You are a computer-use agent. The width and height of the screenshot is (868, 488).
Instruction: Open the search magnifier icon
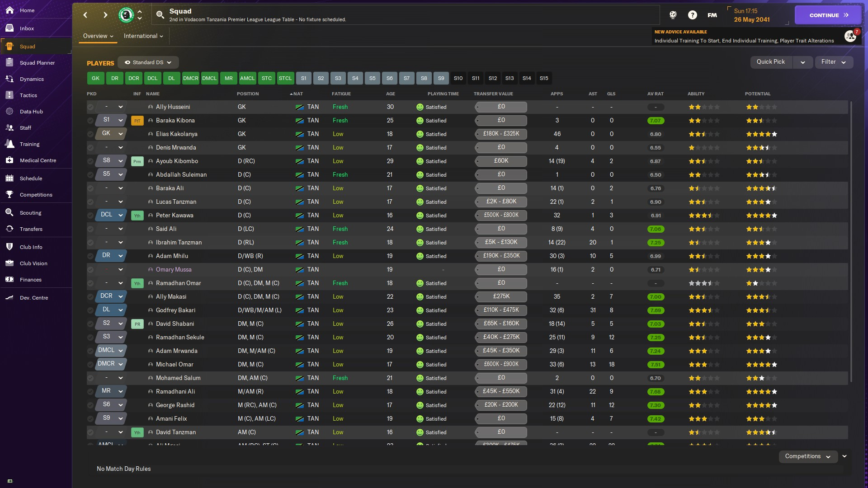[x=160, y=15]
